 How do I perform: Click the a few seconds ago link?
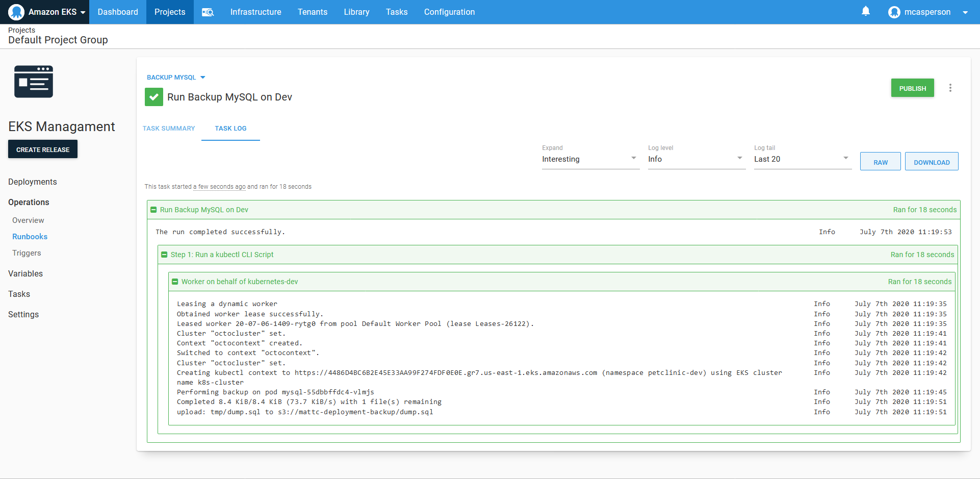pyautogui.click(x=219, y=186)
